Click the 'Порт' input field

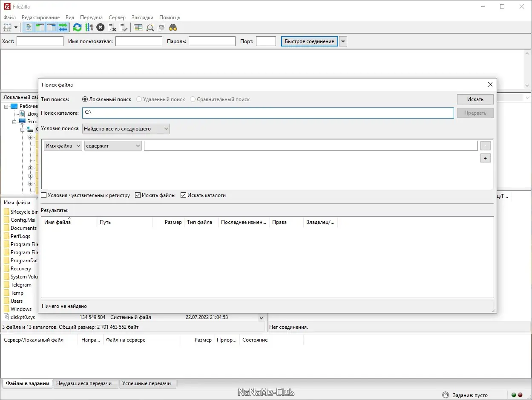pos(266,41)
